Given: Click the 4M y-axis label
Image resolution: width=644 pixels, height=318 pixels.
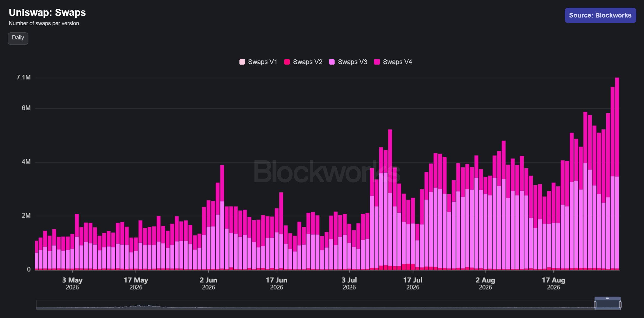Looking at the screenshot, I should (x=26, y=162).
